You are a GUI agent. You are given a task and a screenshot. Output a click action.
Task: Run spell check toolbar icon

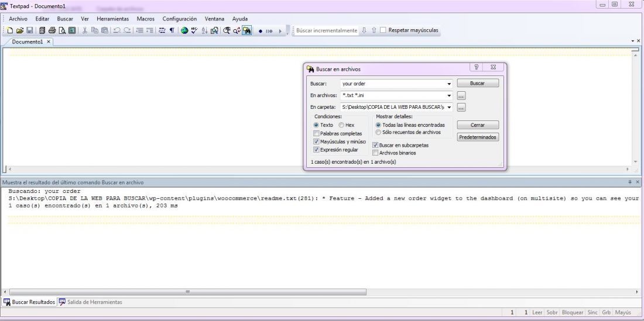194,30
